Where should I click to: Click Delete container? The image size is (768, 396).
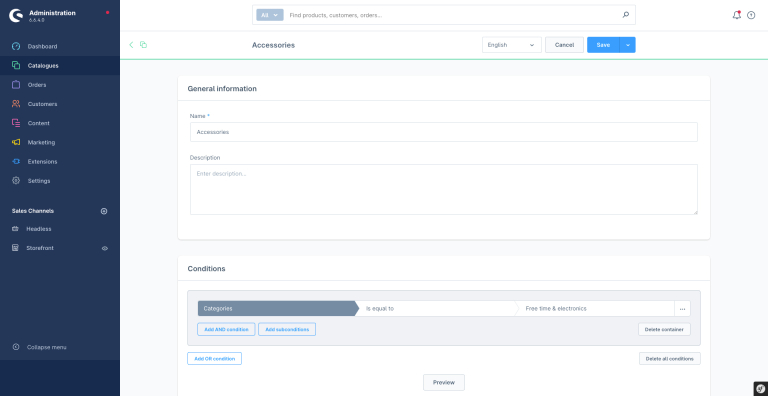[664, 329]
